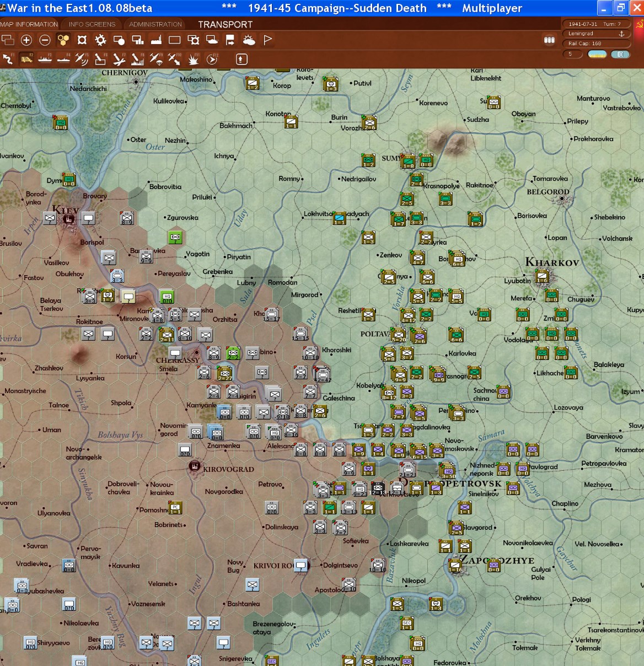Click the three barrels icon
644x666 pixels.
549,40
